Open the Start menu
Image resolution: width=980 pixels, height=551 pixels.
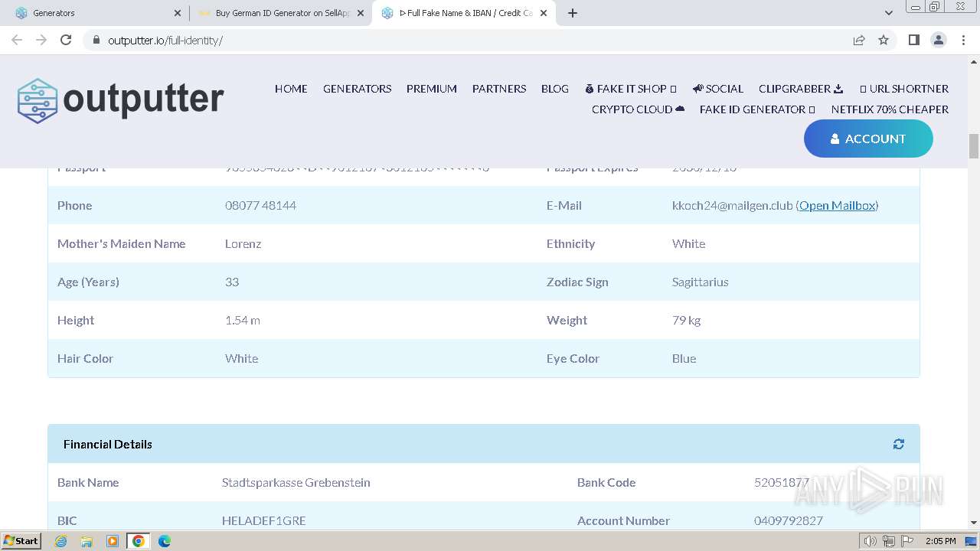21,540
